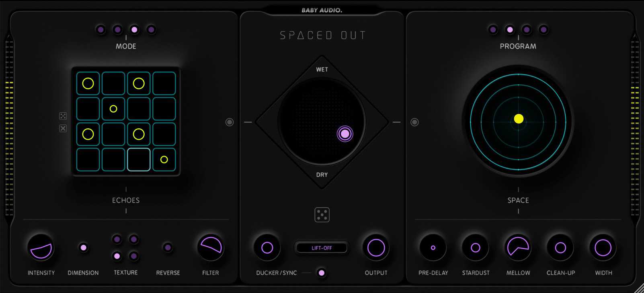Click the WET label
The width and height of the screenshot is (644, 293).
pyautogui.click(x=322, y=70)
